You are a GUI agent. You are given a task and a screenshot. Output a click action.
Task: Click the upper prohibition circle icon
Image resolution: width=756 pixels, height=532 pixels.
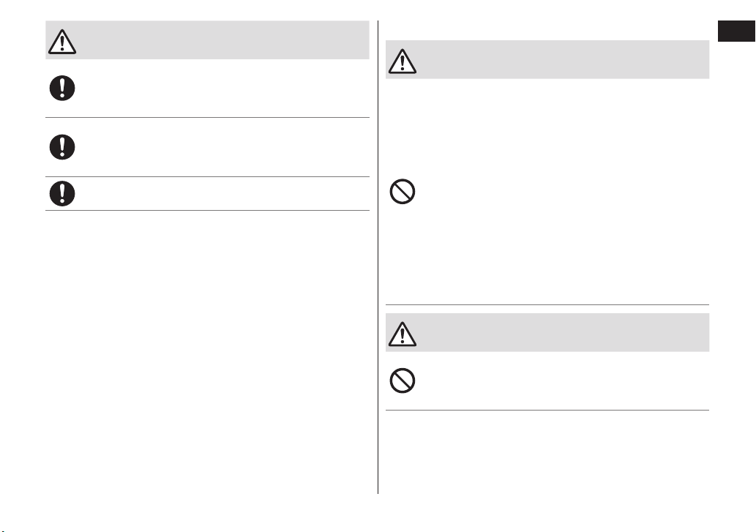click(x=403, y=192)
